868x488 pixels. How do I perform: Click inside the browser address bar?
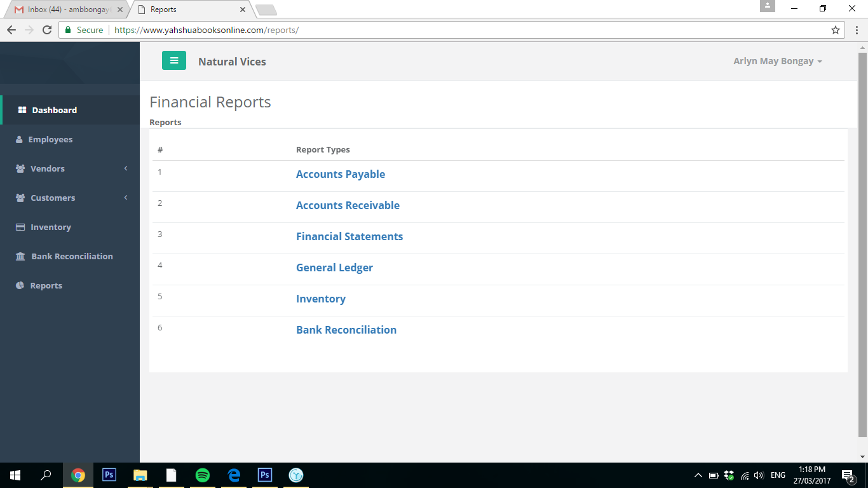click(x=381, y=29)
